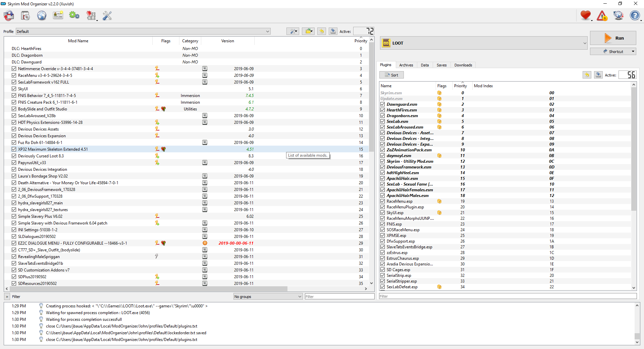Image resolution: width=644 pixels, height=349 pixels.
Task: Disable the SDPlus20190502 mod checkbox
Action: point(14,277)
